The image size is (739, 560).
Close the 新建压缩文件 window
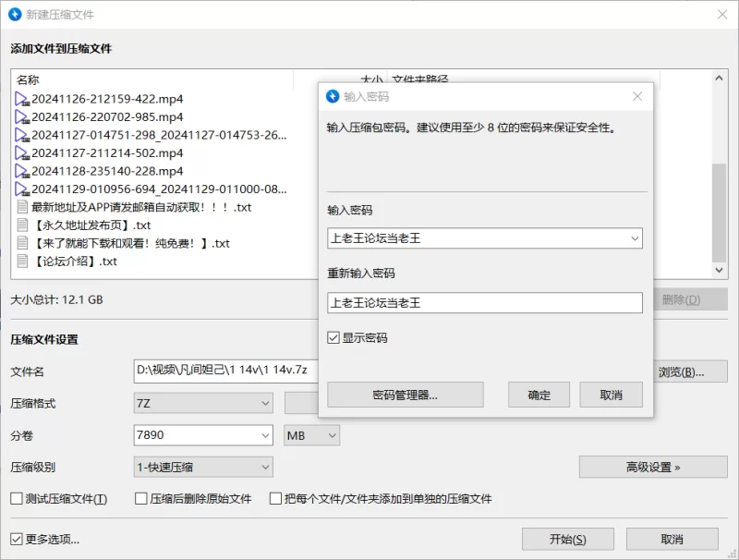point(722,14)
